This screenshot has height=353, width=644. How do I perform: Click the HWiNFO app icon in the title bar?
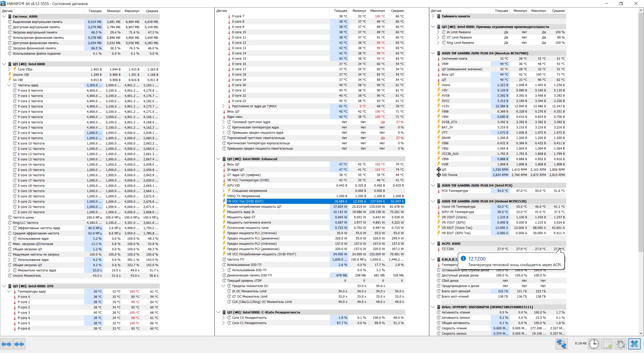pyautogui.click(x=3, y=4)
